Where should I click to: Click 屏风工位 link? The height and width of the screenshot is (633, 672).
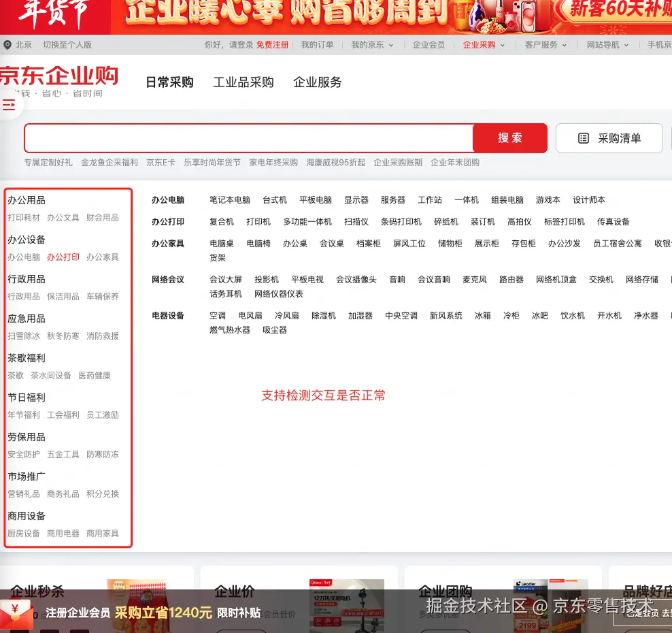[409, 244]
